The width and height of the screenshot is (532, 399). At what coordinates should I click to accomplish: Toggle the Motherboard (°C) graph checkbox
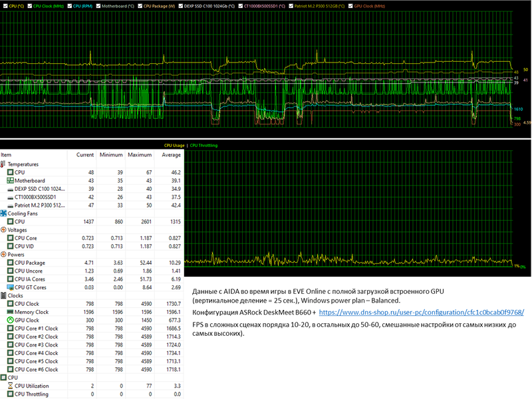click(x=98, y=6)
